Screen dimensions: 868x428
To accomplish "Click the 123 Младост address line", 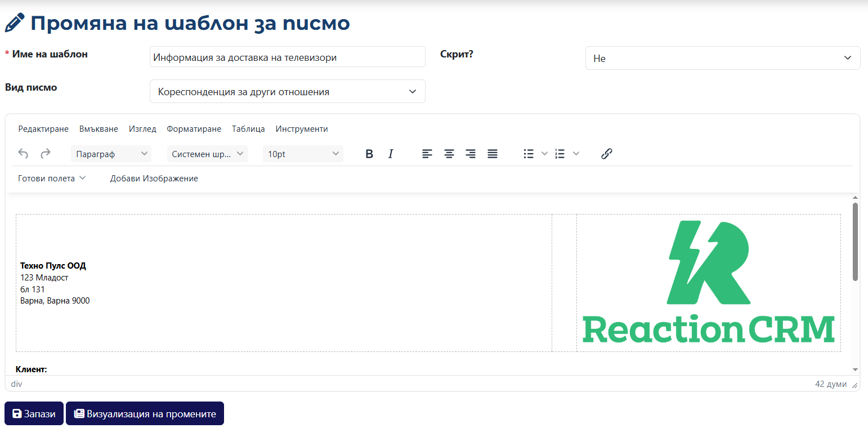I will 44,278.
